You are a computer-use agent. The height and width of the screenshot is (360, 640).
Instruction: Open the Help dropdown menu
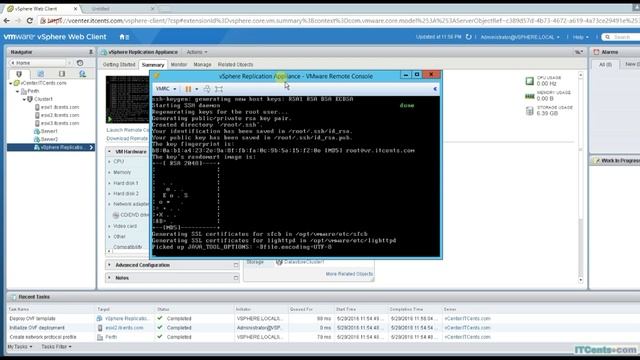[x=580, y=37]
